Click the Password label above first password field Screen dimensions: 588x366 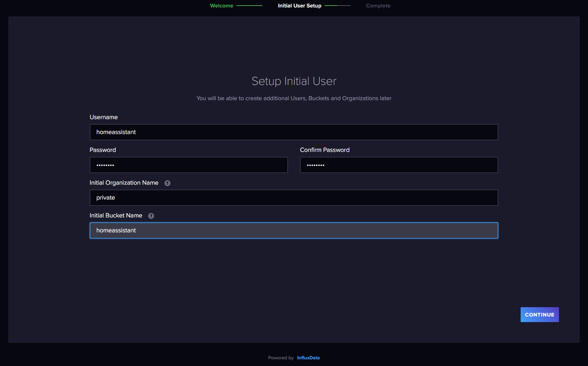pyautogui.click(x=103, y=150)
